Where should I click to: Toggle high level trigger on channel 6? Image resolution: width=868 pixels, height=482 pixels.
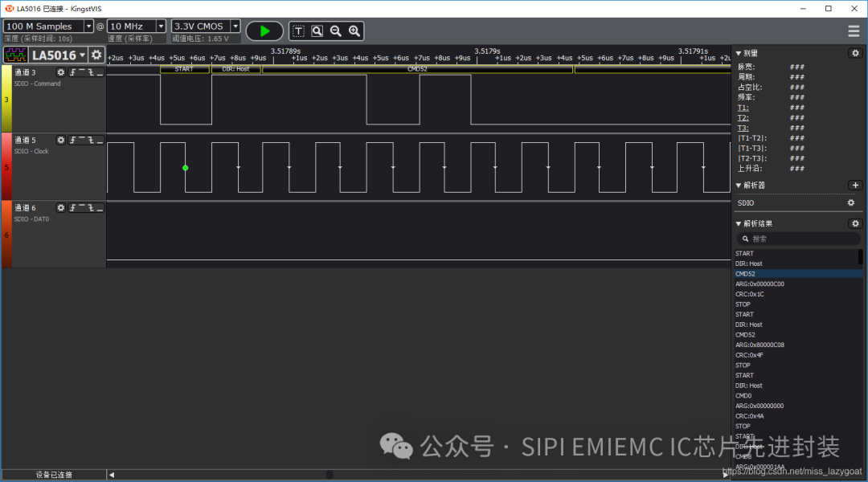82,207
